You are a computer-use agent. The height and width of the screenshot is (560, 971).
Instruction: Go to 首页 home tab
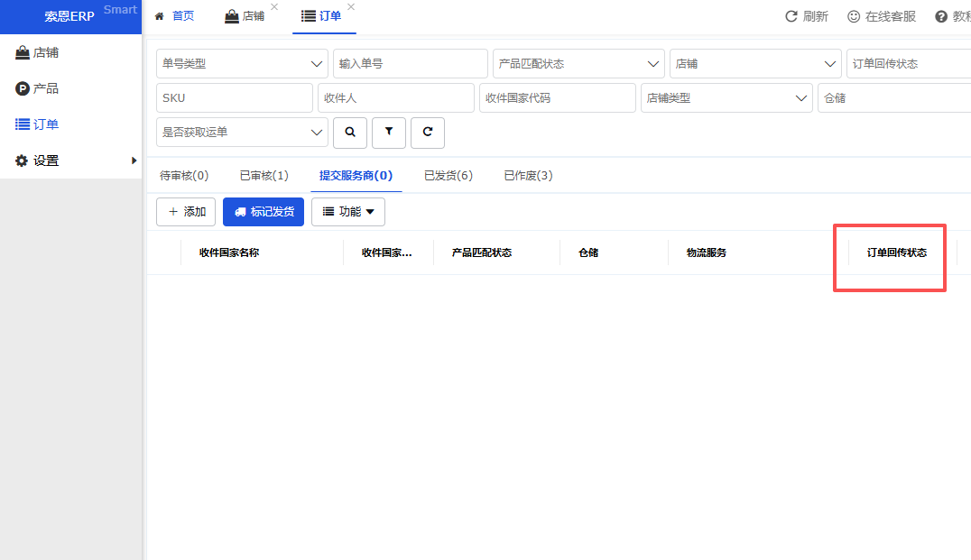coord(175,16)
